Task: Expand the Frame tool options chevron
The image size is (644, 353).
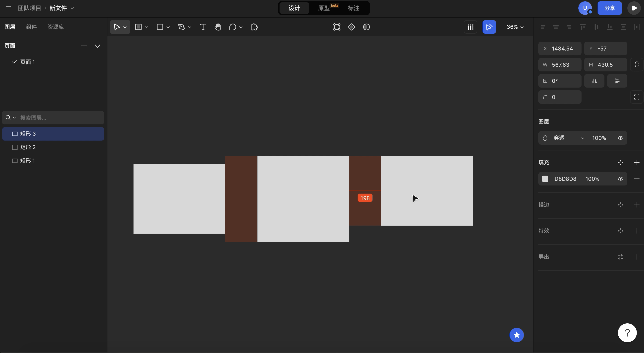Action: coord(147,27)
